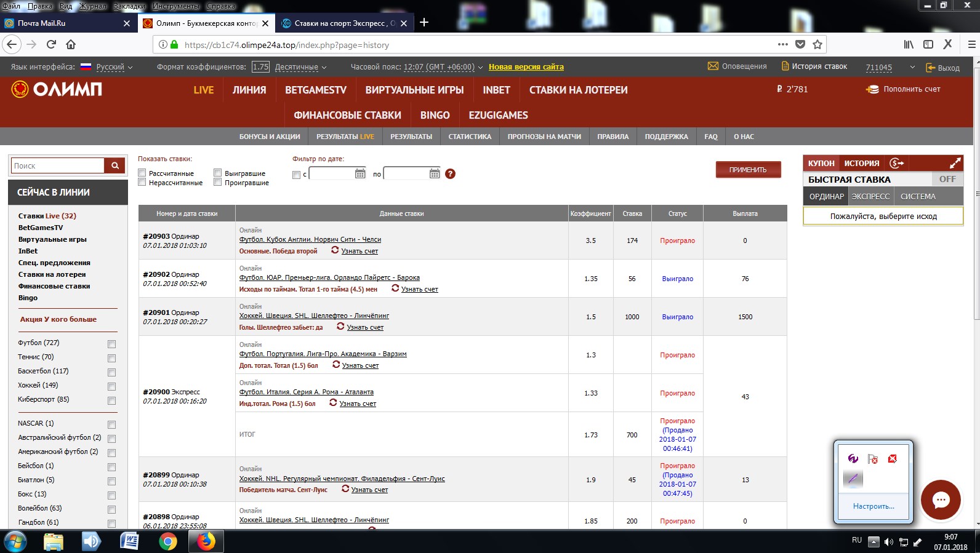Viewport: 980px width, 553px height.
Task: Click the sidebar Поиск input field
Action: pos(58,165)
